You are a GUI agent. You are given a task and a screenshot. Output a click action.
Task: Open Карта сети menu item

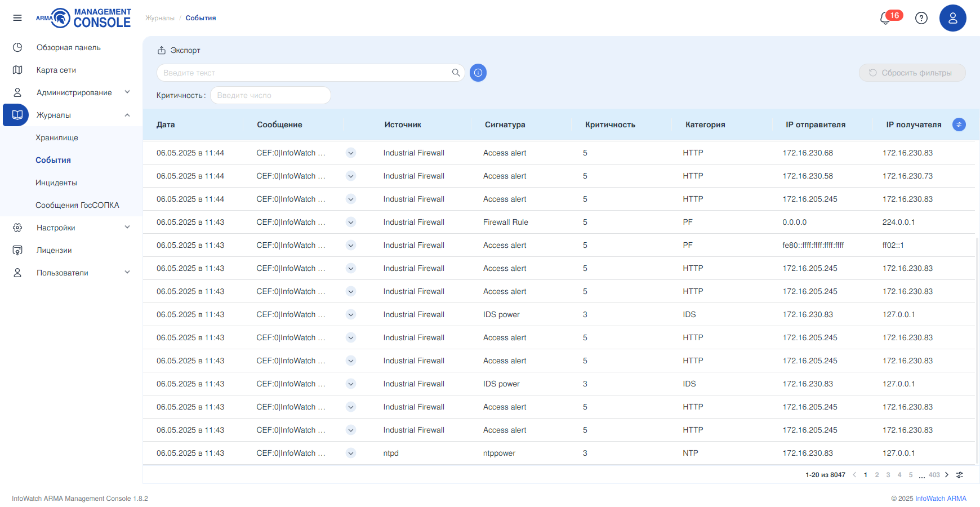tap(56, 70)
